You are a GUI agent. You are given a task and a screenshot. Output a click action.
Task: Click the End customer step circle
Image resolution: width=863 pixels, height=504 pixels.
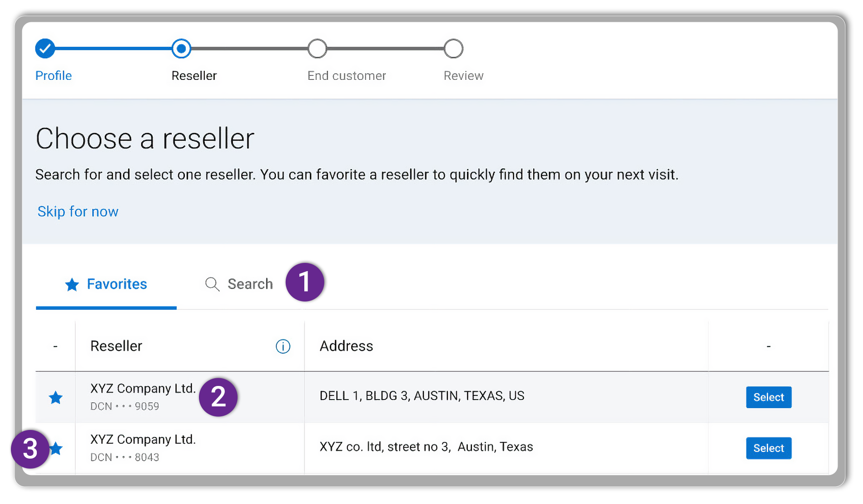pyautogui.click(x=317, y=49)
